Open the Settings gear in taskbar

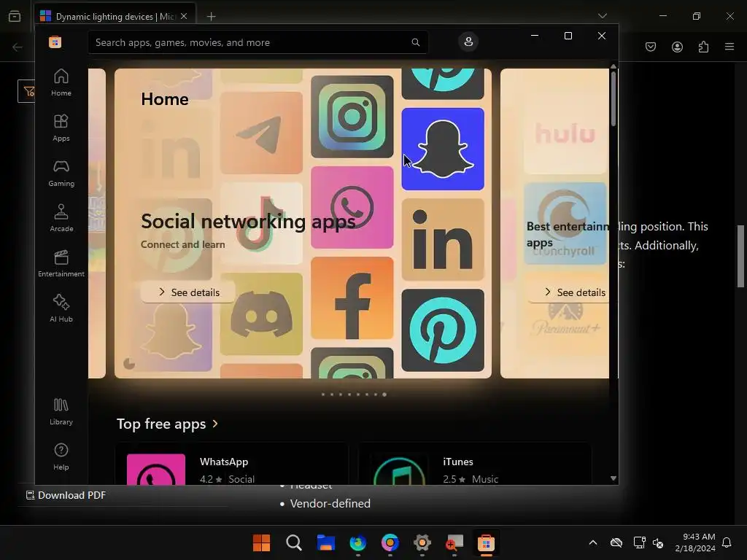(x=422, y=542)
